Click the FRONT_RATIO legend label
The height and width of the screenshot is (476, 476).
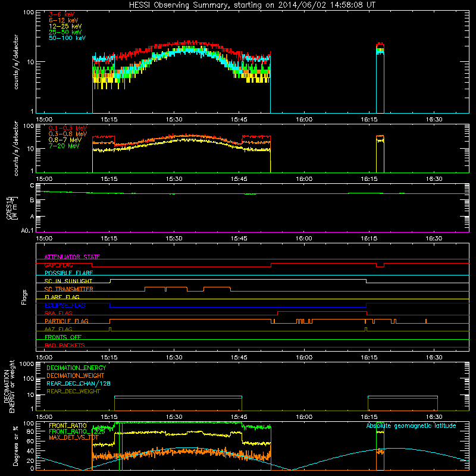(68, 425)
